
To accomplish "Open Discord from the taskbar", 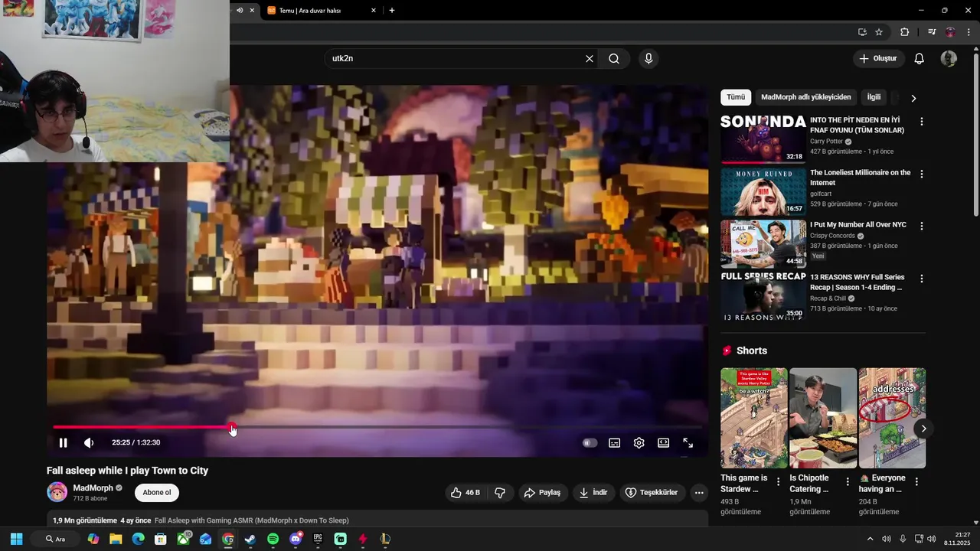I will [x=296, y=539].
